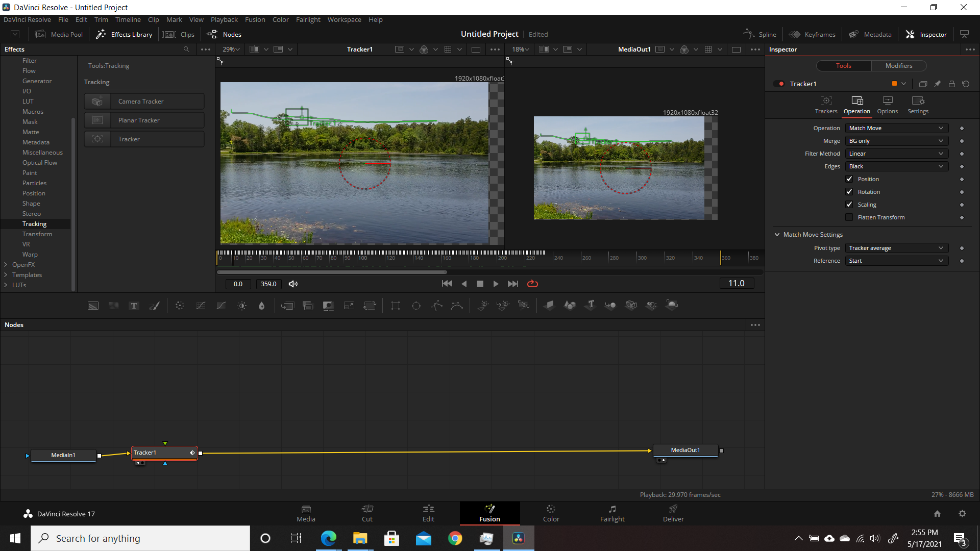Uncheck the Scaling checkbox
Viewport: 980px width, 551px height.
click(849, 205)
